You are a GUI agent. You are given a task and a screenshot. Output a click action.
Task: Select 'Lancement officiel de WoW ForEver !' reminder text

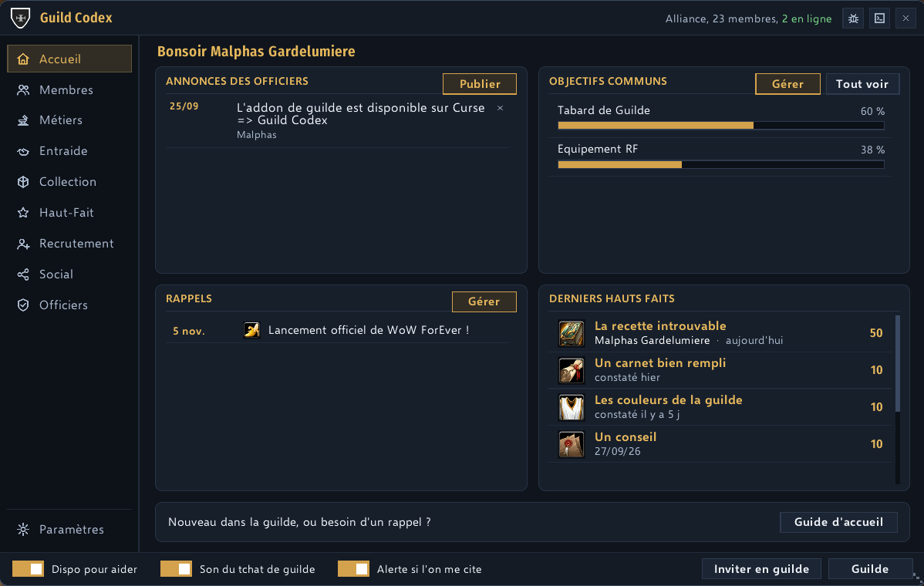[369, 330]
